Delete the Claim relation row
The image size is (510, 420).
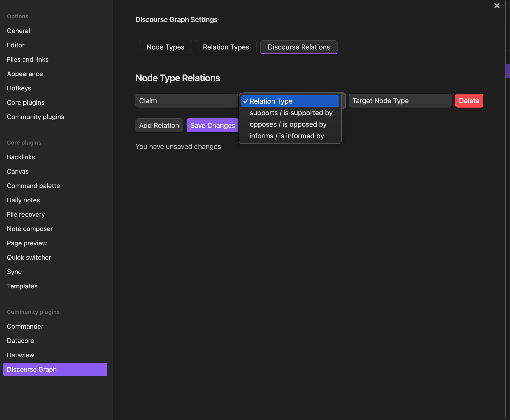coord(469,101)
